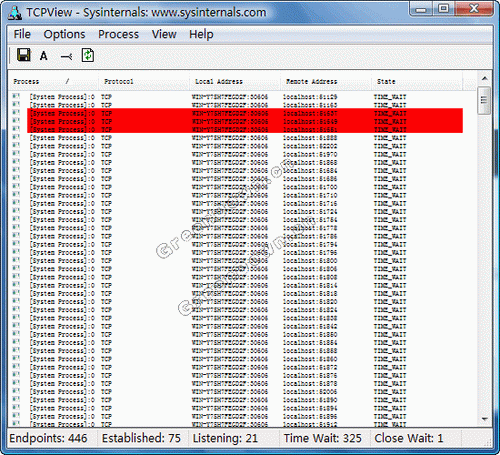
Task: Click process icon of localhost:61700 row
Action: [16, 187]
